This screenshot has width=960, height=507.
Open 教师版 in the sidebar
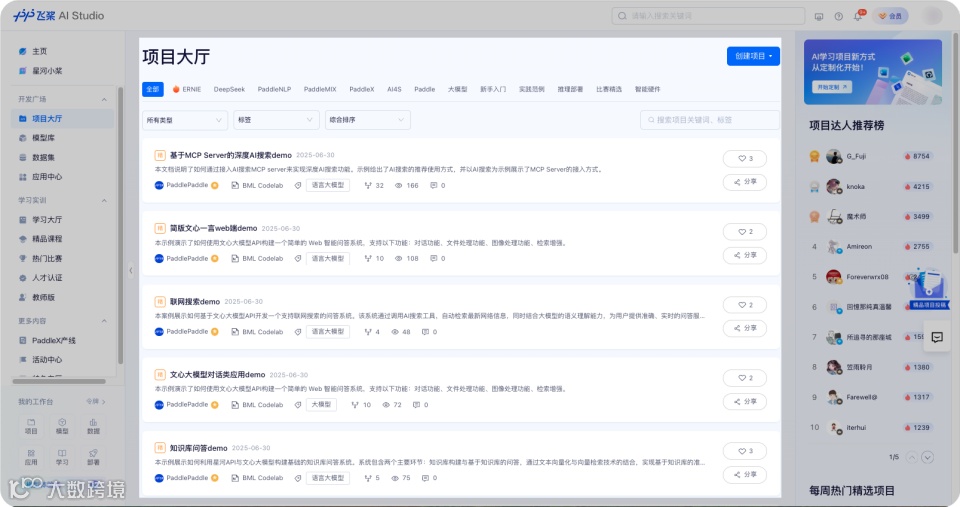click(x=37, y=297)
